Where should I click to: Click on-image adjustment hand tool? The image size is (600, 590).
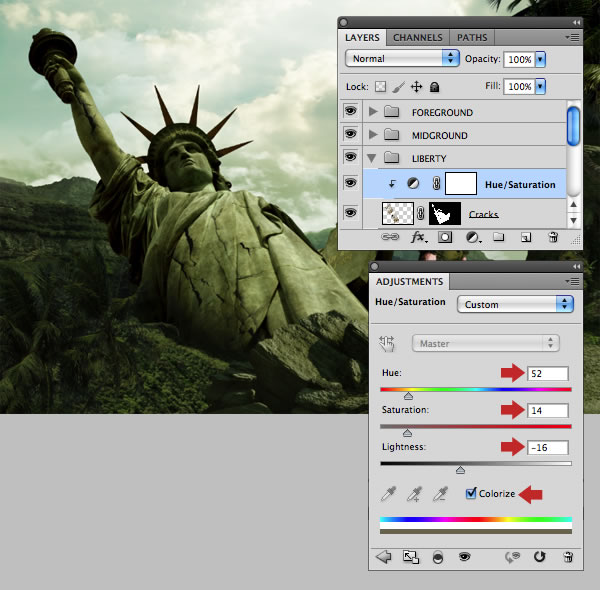387,343
